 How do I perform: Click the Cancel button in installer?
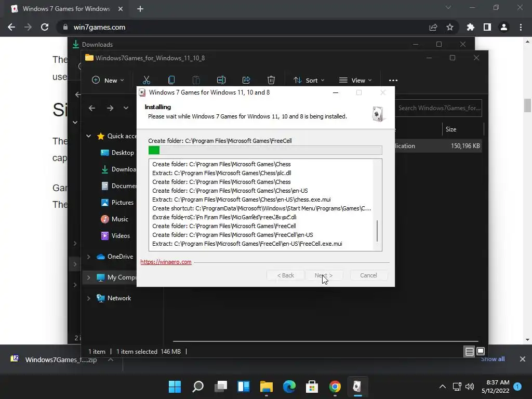[368, 275]
